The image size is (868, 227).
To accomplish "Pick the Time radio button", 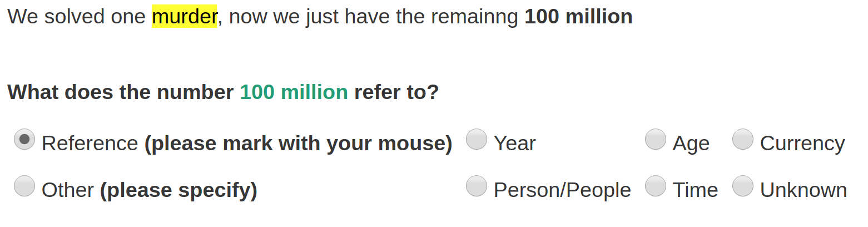I will point(656,186).
